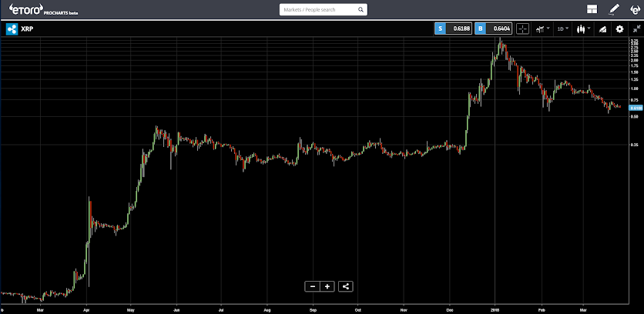The image size is (644, 314).
Task: Click the Jun label on time axis
Action: 176,310
